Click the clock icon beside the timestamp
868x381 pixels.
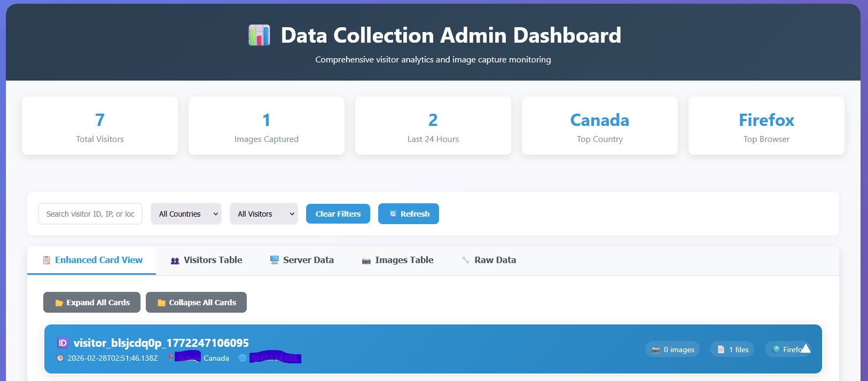60,358
